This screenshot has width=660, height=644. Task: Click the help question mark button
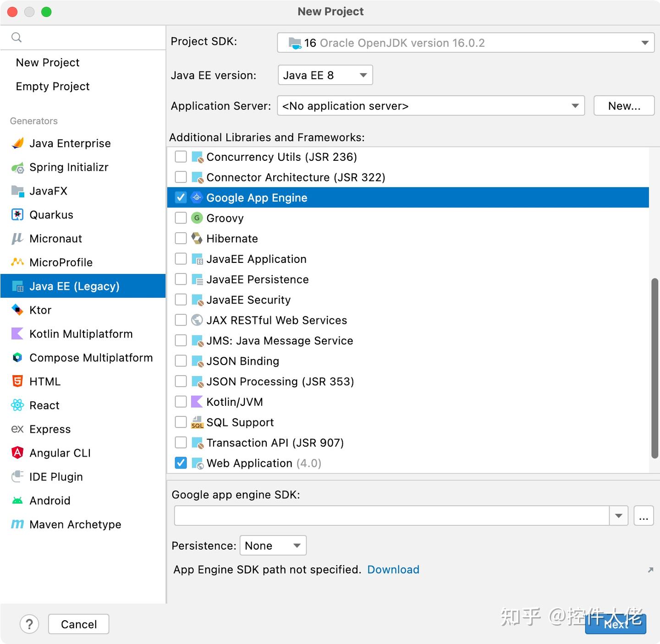[29, 624]
